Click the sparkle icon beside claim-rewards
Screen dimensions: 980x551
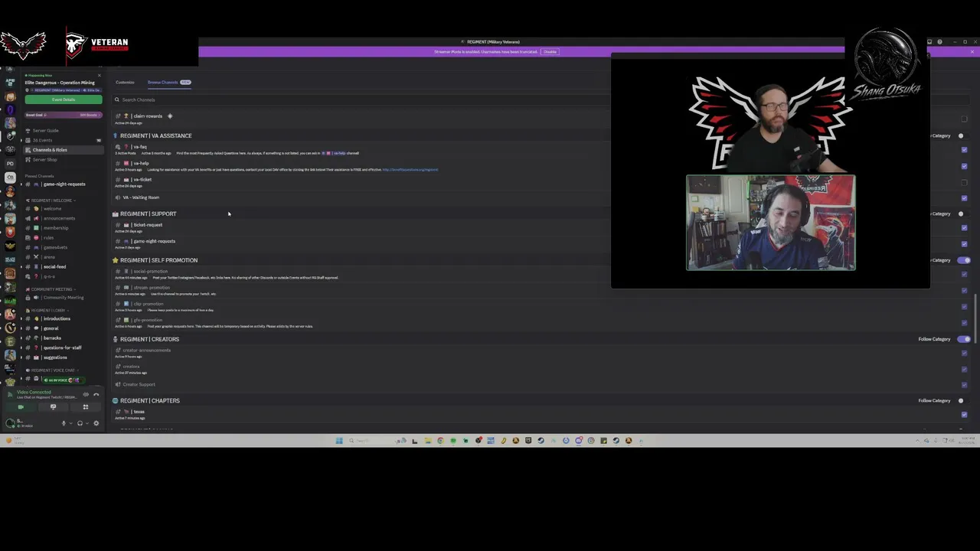coord(170,116)
